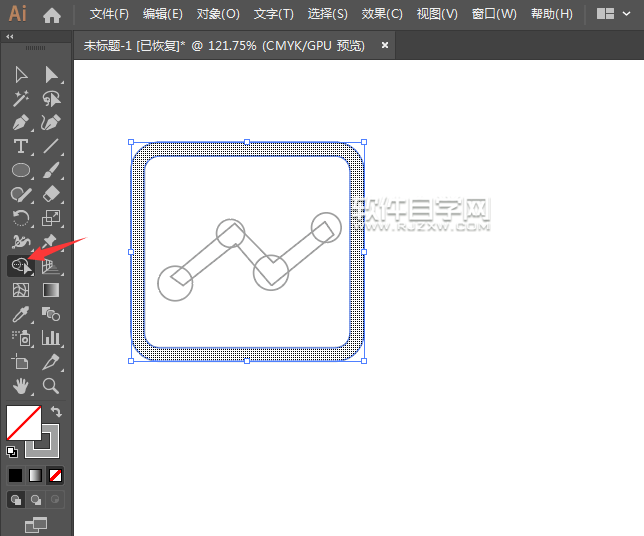Choose the Hand tool

[21, 386]
